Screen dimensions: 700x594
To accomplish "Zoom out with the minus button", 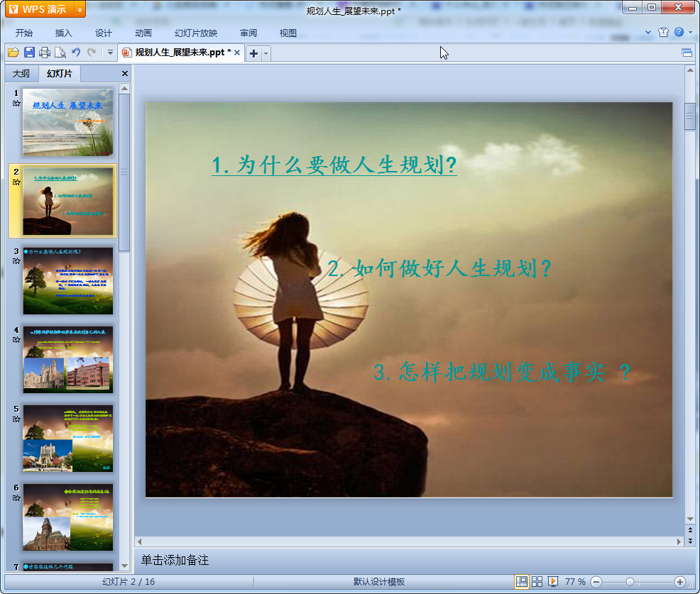I will 596,581.
